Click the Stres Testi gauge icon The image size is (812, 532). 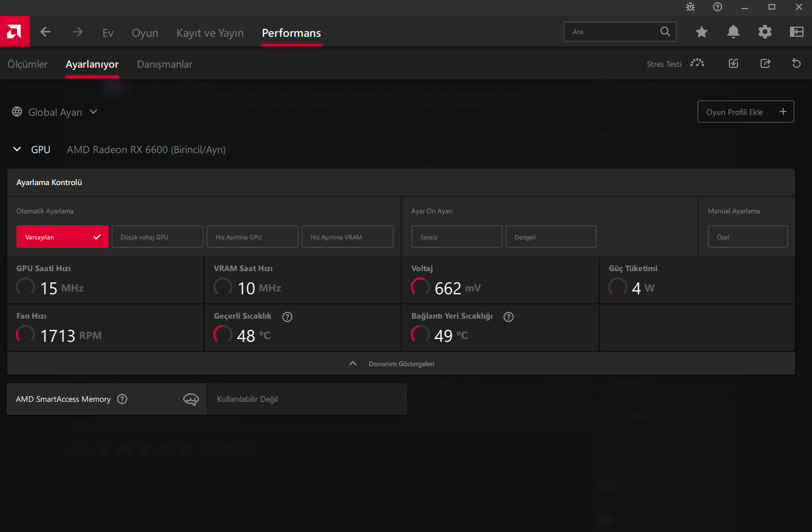[x=697, y=63]
